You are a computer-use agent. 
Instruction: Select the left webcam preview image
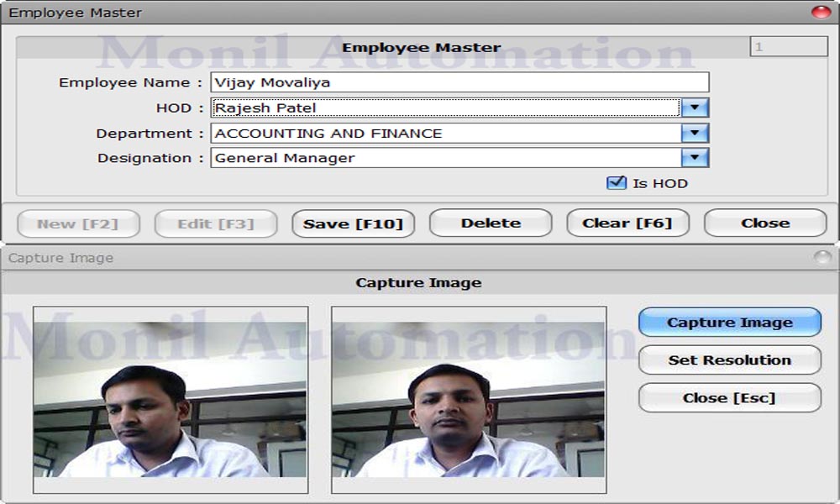(171, 400)
